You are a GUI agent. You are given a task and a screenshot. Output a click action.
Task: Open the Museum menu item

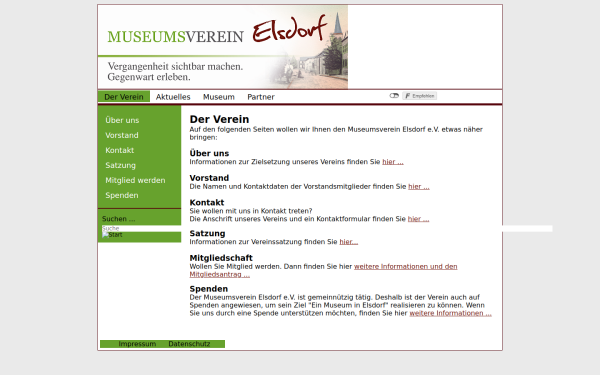click(218, 97)
